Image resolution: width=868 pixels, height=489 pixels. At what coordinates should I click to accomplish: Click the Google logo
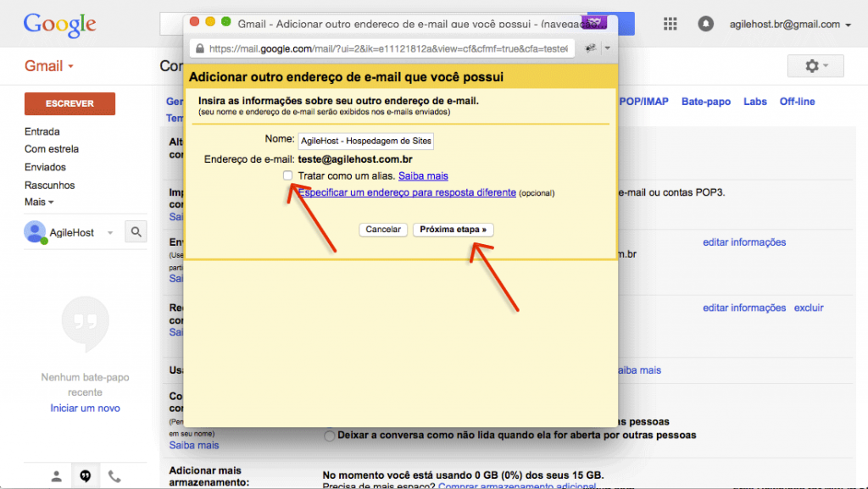(60, 25)
